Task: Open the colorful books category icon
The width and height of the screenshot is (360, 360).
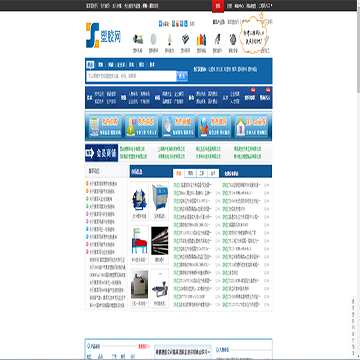Action: pos(201,40)
